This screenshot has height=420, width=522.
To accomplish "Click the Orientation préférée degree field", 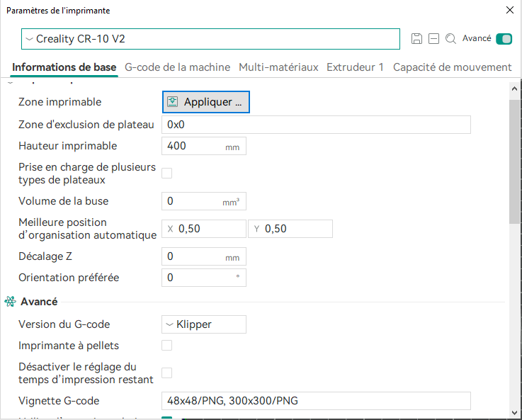I will (x=204, y=278).
